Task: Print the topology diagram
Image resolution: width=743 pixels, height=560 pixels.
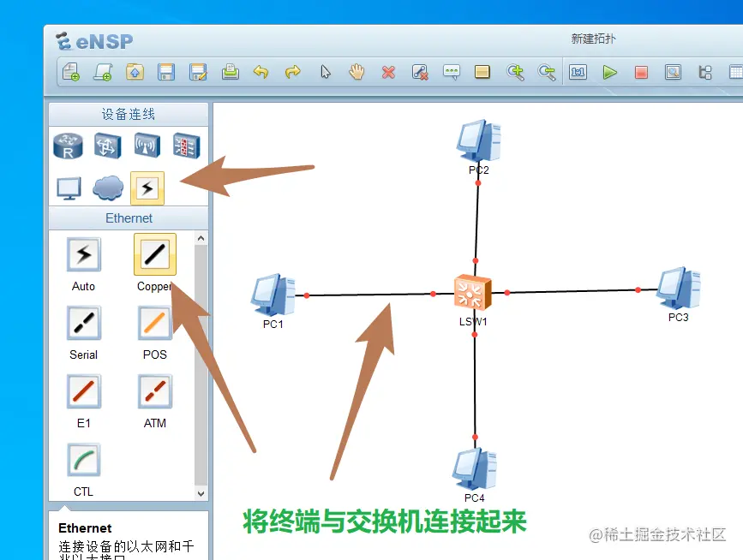Action: coord(231,72)
